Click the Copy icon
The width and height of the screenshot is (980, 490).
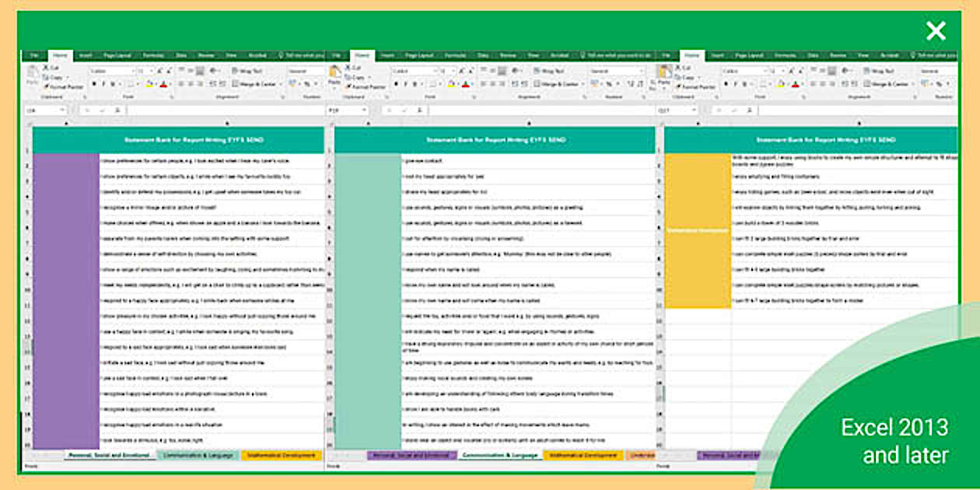[47, 75]
